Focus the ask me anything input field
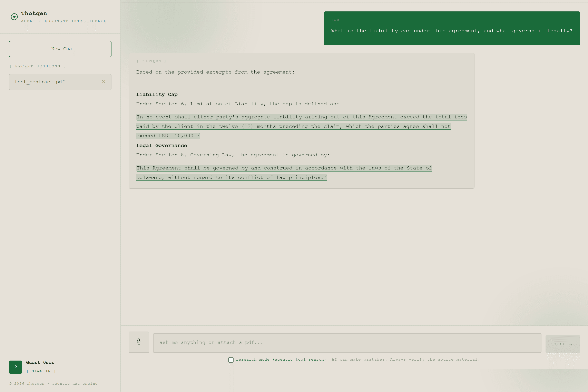The height and width of the screenshot is (392, 588). (x=347, y=343)
